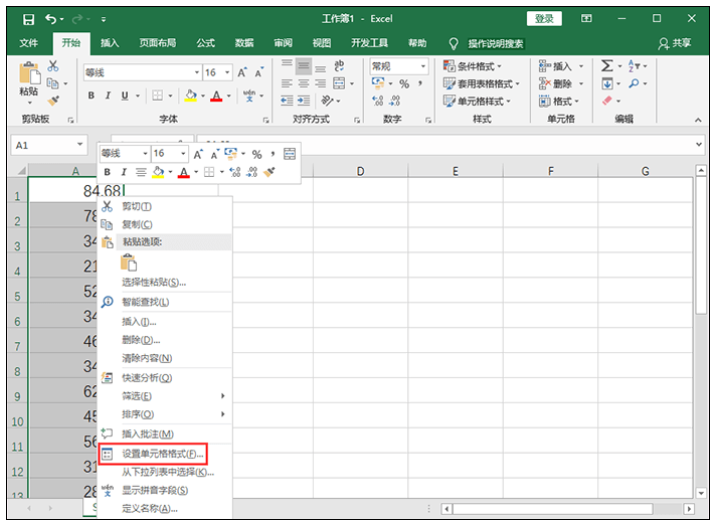
Task: Select 复制(C) in context menu
Action: click(137, 224)
